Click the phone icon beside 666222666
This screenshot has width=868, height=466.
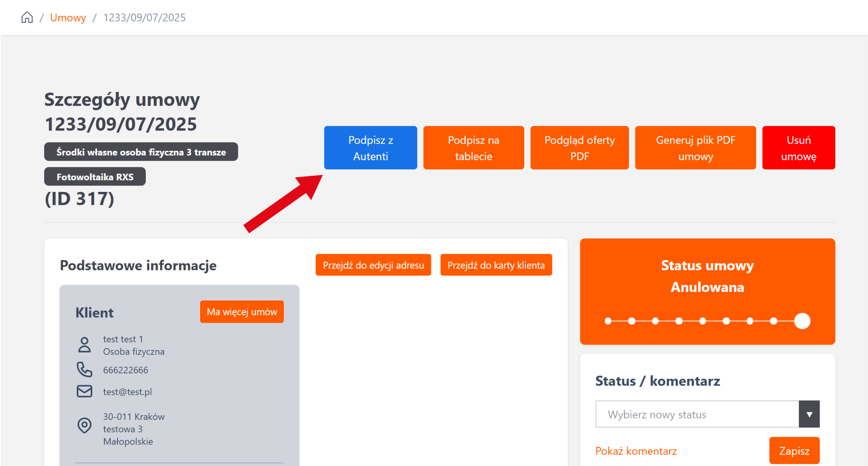point(84,369)
